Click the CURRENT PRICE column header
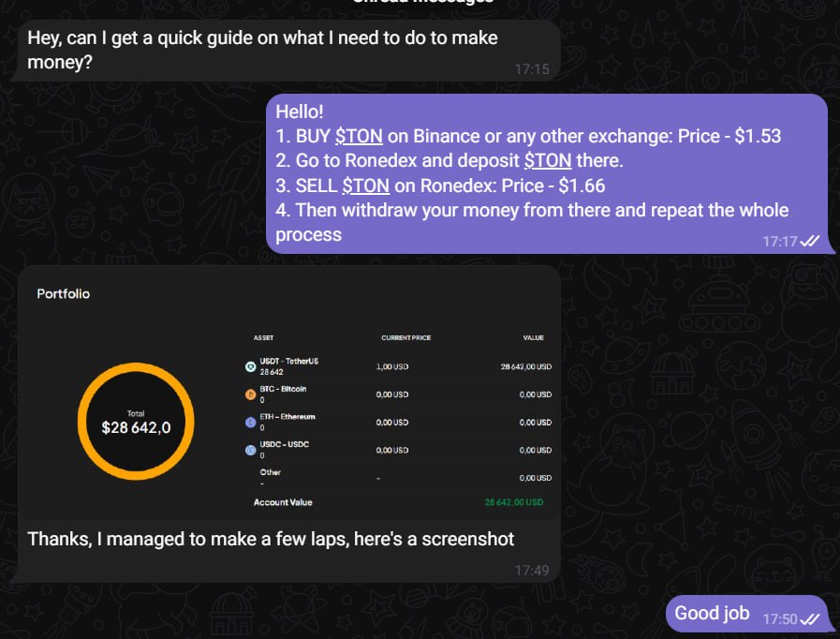This screenshot has width=840, height=639. (x=405, y=337)
